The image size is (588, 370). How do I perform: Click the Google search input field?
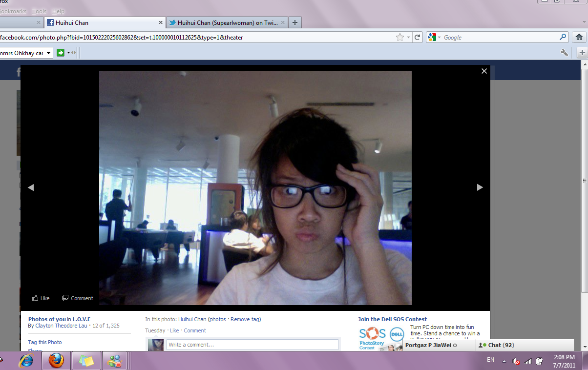[x=500, y=37]
